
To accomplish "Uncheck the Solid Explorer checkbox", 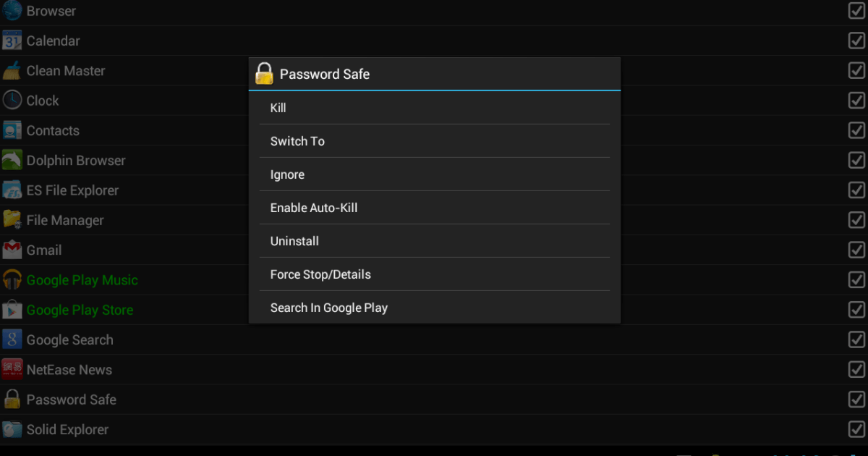I will point(856,429).
